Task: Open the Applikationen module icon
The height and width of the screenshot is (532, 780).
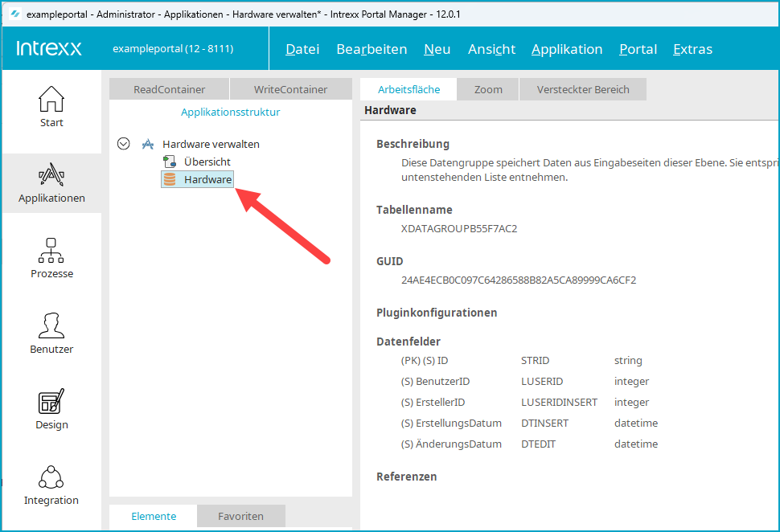Action: pyautogui.click(x=51, y=174)
